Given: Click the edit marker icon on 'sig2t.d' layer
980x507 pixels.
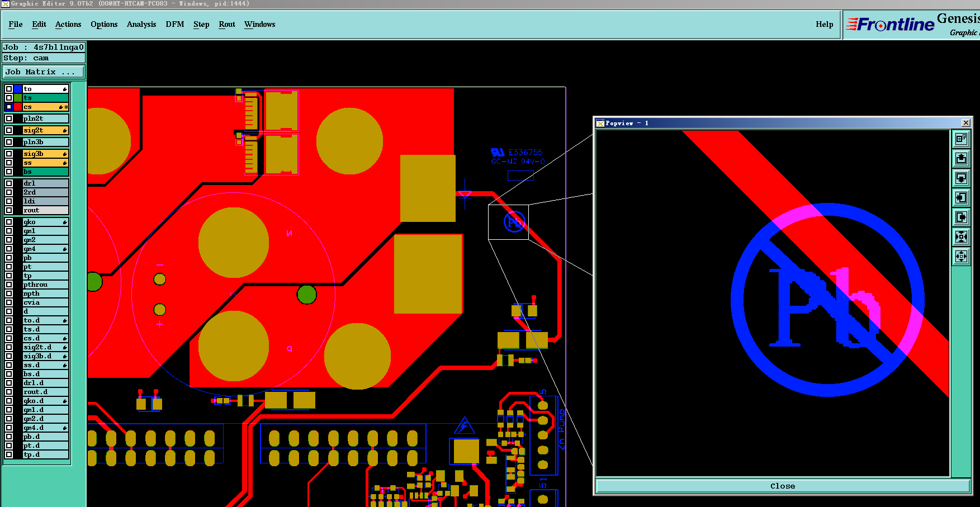Looking at the screenshot, I should coord(65,347).
